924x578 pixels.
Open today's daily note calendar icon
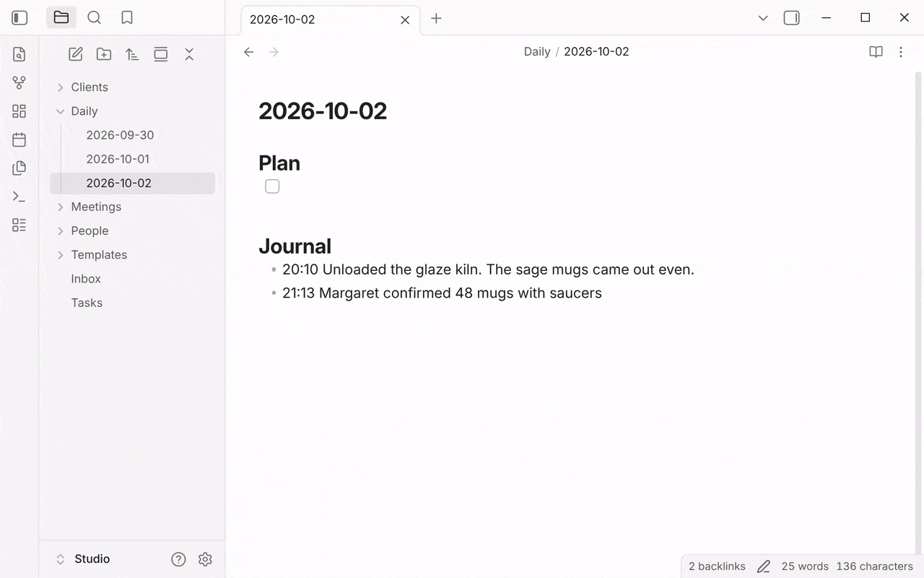click(19, 139)
